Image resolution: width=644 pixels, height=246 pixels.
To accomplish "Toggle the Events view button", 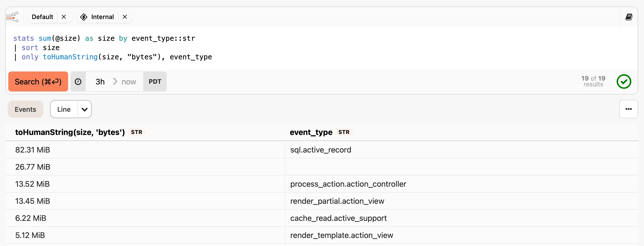I will point(25,109).
